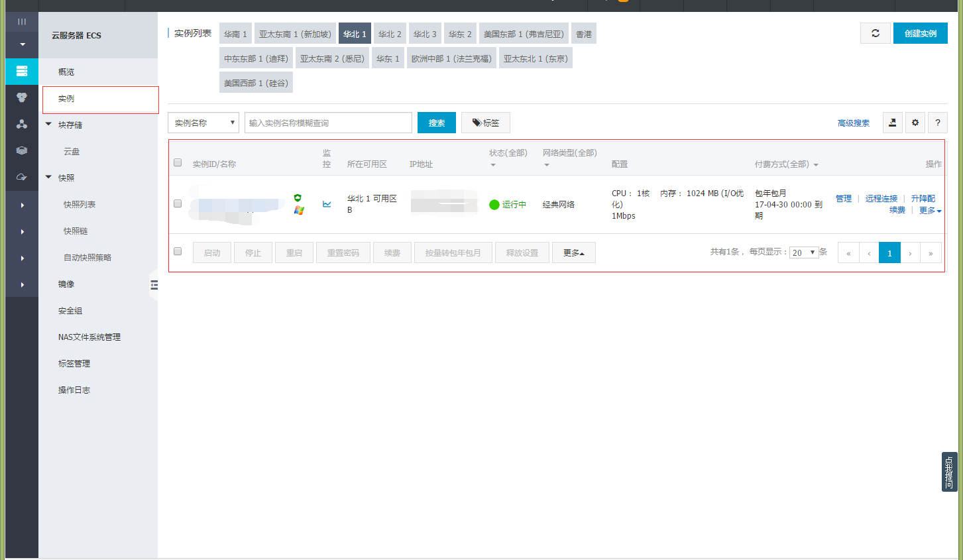Screen dimensions: 963x560
Task: Open 镜像 in the ECS sidebar
Action: [x=66, y=284]
